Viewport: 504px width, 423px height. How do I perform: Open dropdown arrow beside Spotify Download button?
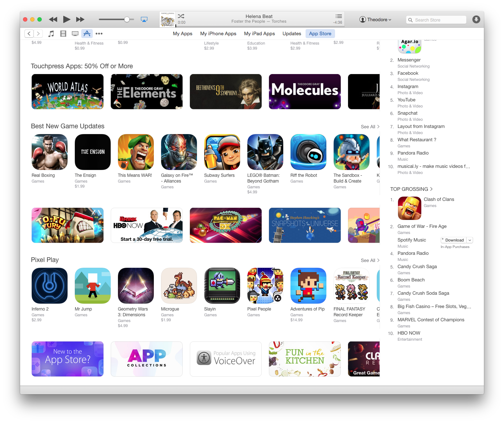point(470,240)
